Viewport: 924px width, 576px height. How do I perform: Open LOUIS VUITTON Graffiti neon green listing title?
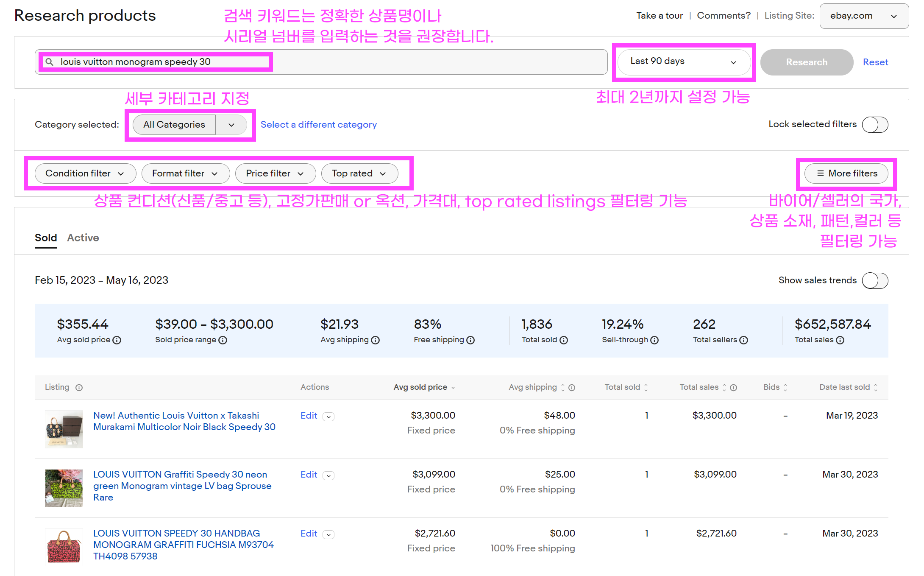click(x=182, y=486)
